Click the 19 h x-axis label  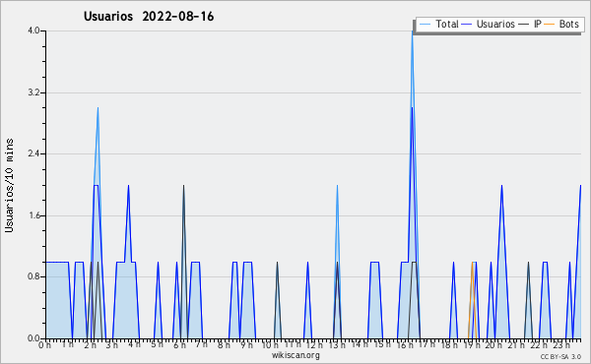pyautogui.click(x=471, y=344)
